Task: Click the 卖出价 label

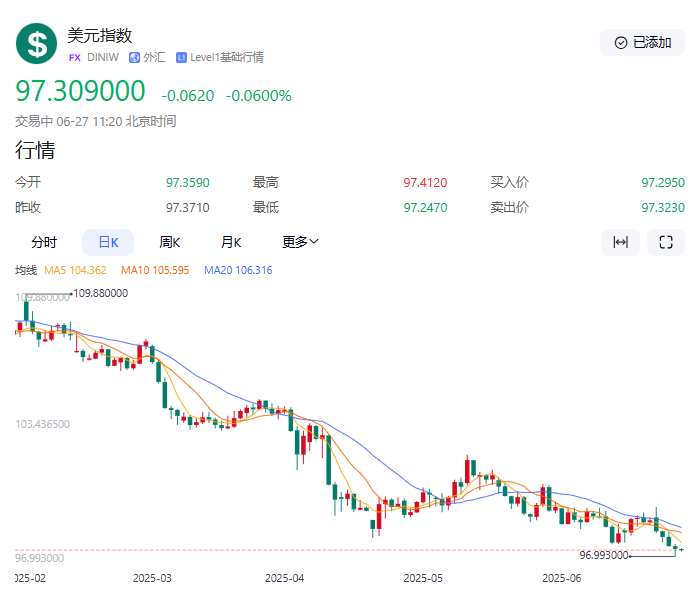Action: pyautogui.click(x=509, y=207)
